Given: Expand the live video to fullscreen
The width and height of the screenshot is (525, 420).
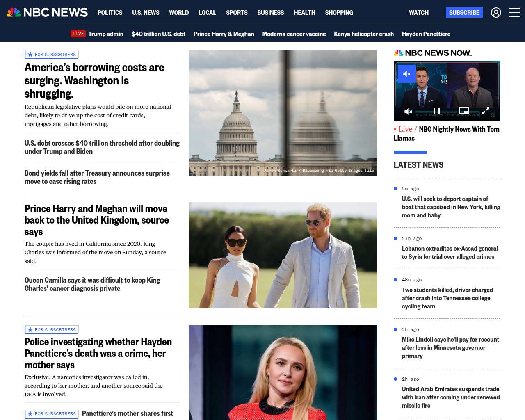Looking at the screenshot, I should (x=486, y=111).
